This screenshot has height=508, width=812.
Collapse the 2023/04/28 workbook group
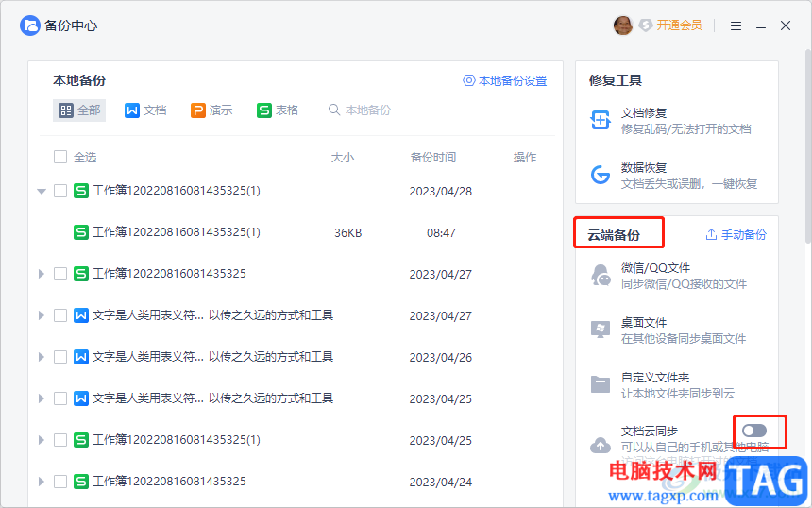tap(42, 191)
